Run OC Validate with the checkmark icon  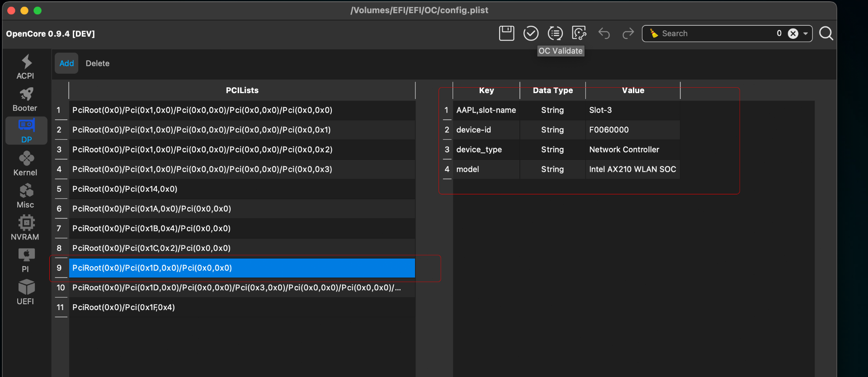pyautogui.click(x=531, y=33)
